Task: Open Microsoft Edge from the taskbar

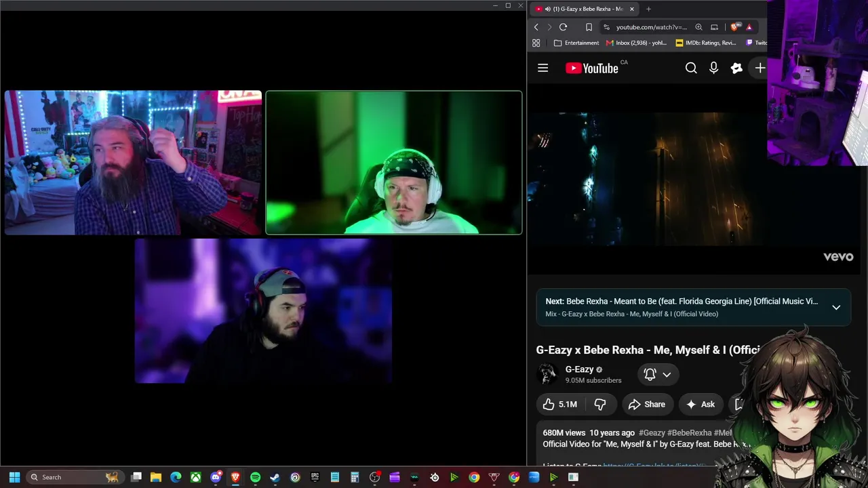Action: (x=176, y=477)
